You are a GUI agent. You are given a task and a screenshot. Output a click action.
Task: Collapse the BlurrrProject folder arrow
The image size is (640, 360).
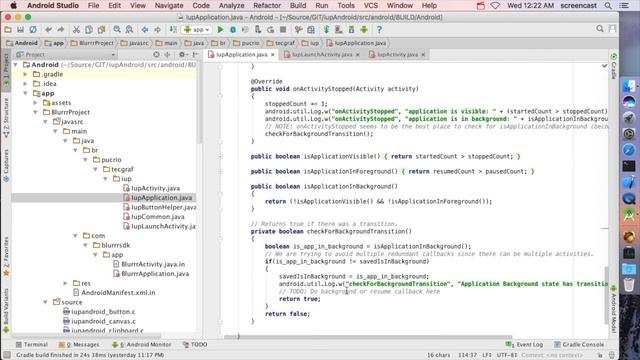[36, 112]
